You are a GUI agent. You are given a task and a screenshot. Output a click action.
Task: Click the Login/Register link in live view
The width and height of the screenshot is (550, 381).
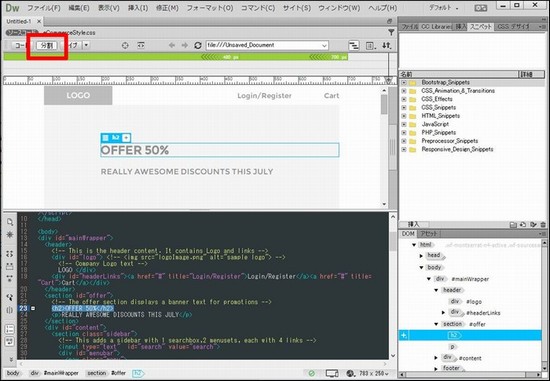(x=264, y=96)
